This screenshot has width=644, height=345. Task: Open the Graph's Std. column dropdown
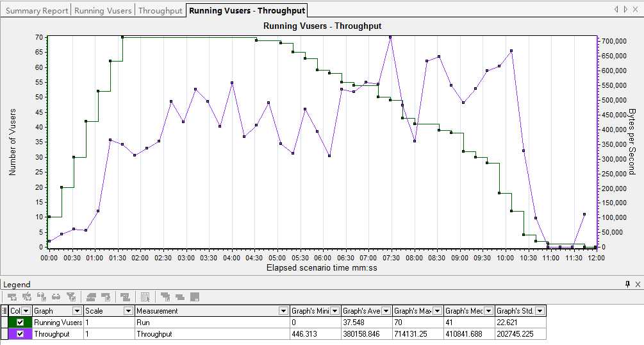540,311
